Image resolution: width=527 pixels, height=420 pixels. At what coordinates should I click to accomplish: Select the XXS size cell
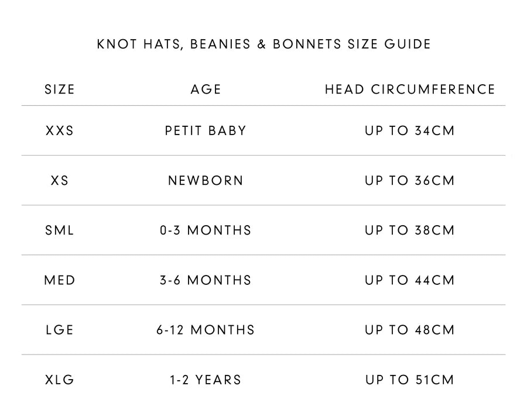[x=60, y=130]
